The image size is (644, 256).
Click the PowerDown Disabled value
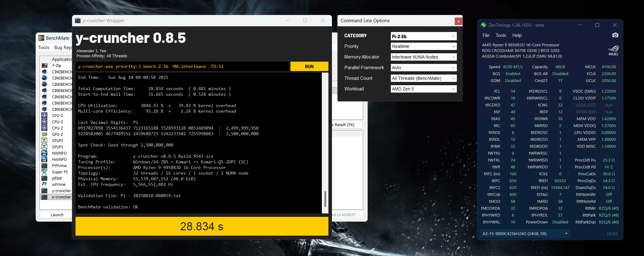click(560, 222)
